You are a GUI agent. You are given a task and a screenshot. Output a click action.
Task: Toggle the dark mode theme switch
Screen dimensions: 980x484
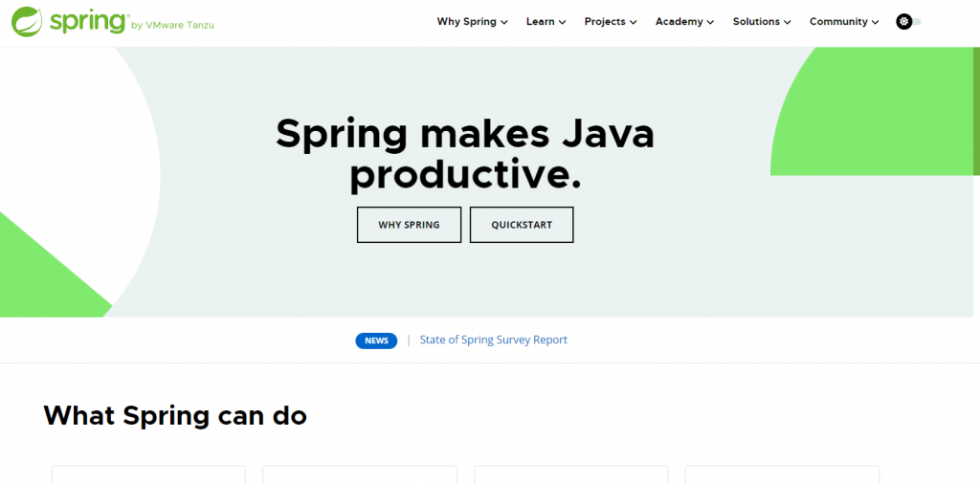point(908,22)
